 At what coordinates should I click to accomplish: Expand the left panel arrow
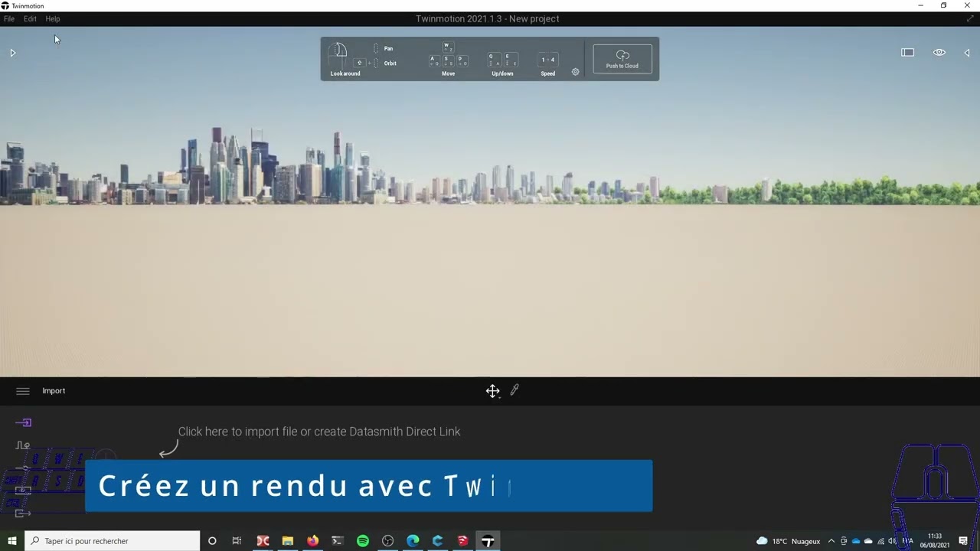[x=12, y=53]
